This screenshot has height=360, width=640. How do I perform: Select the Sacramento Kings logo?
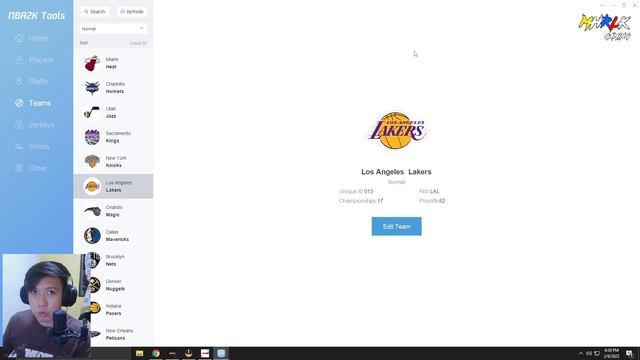(92, 137)
